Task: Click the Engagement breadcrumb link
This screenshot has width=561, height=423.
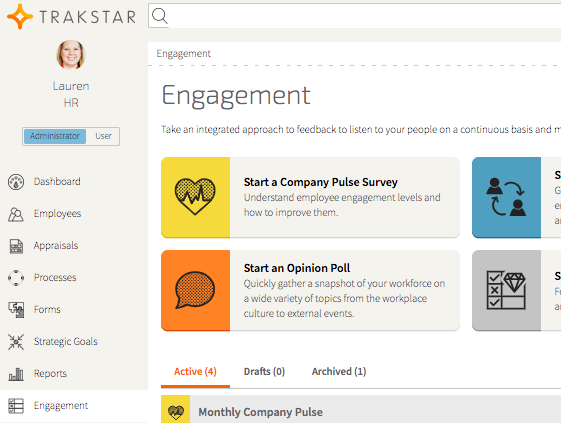Action: click(184, 54)
